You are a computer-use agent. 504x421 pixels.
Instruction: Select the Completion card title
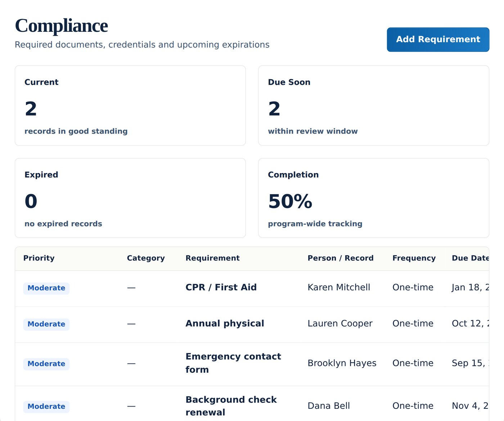click(x=293, y=175)
